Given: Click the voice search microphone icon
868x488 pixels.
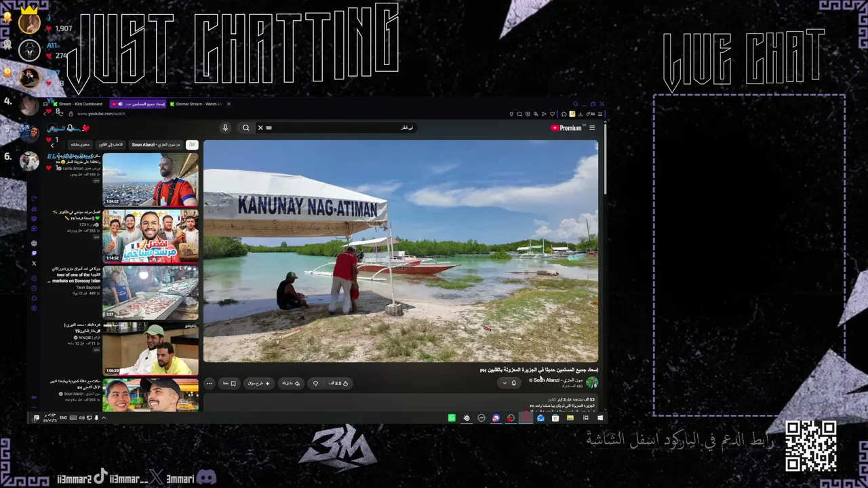Looking at the screenshot, I should 225,127.
